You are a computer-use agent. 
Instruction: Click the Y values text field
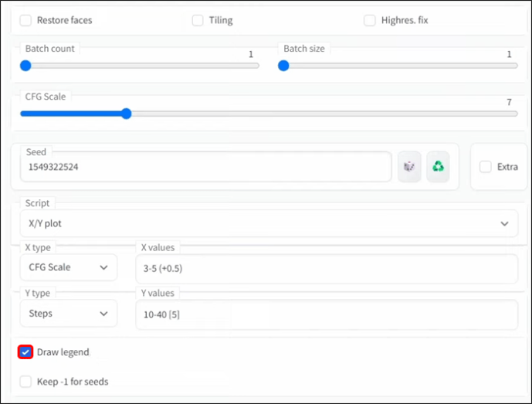(x=326, y=314)
